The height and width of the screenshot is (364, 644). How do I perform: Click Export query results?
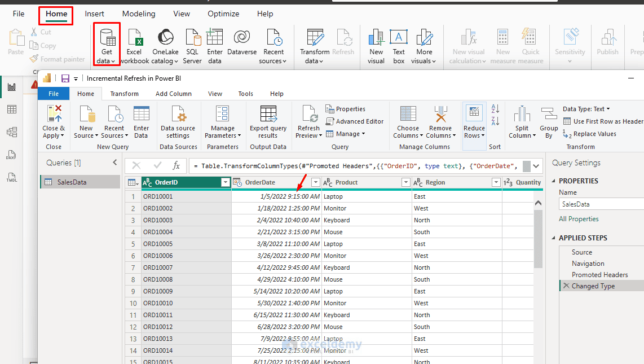268,122
